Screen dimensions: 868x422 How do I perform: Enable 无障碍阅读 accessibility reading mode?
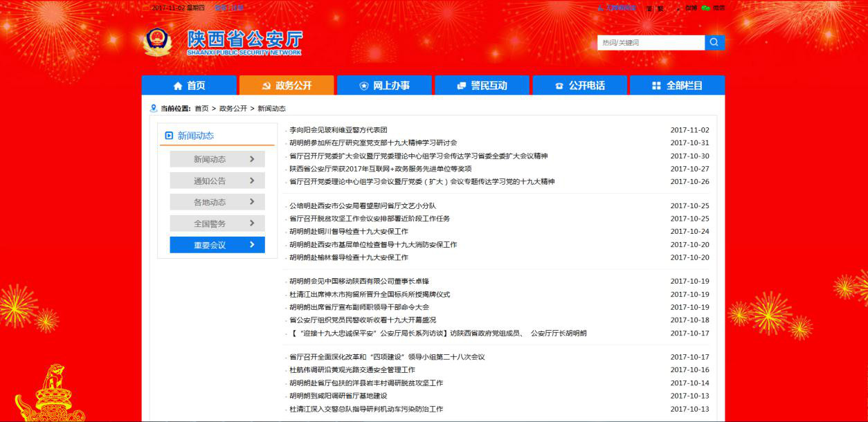click(x=618, y=8)
